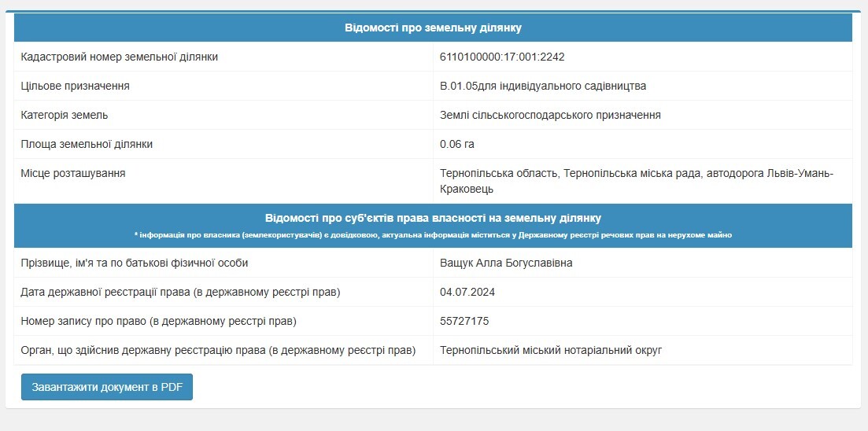
Task: Select the registration date 04.07.2024
Action: (x=467, y=292)
